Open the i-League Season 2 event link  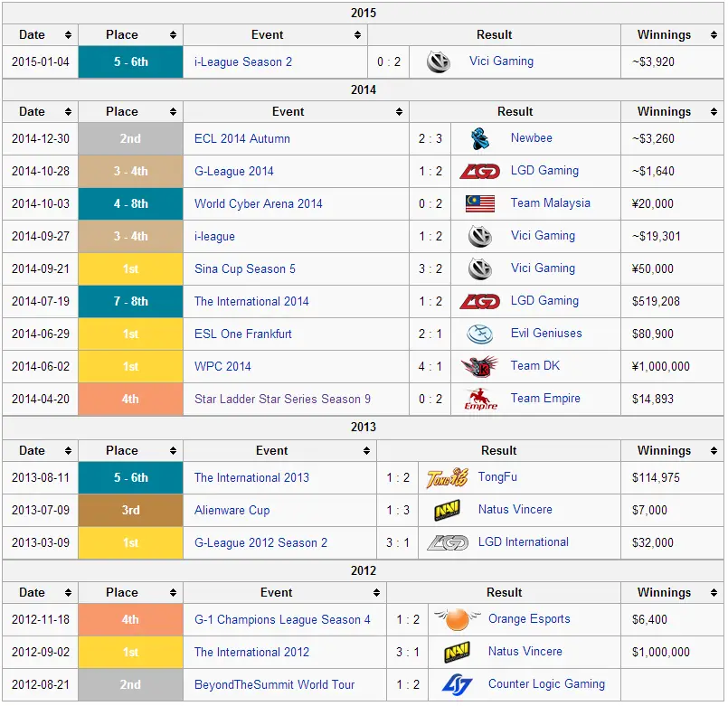tap(243, 62)
